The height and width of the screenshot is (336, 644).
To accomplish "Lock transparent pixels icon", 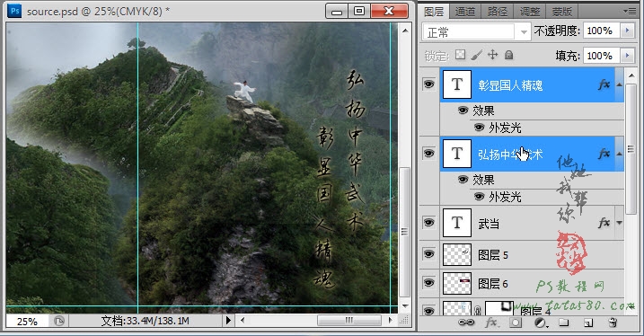I will 461,55.
